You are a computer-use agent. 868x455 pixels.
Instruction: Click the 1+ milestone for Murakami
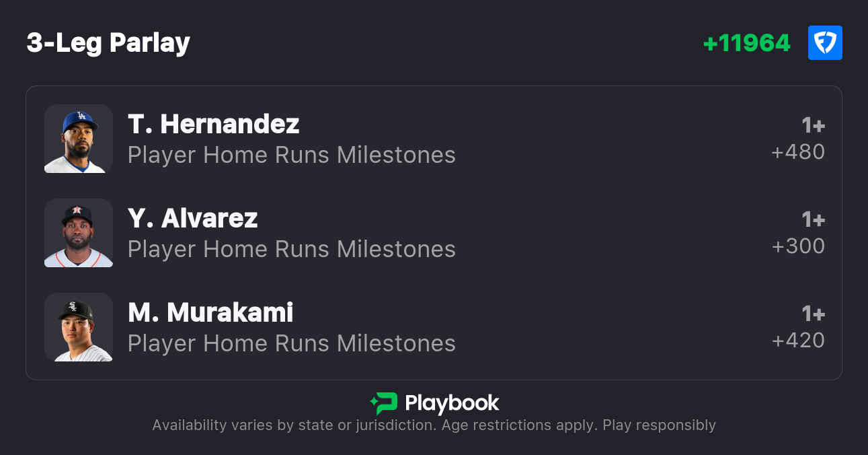pos(813,314)
